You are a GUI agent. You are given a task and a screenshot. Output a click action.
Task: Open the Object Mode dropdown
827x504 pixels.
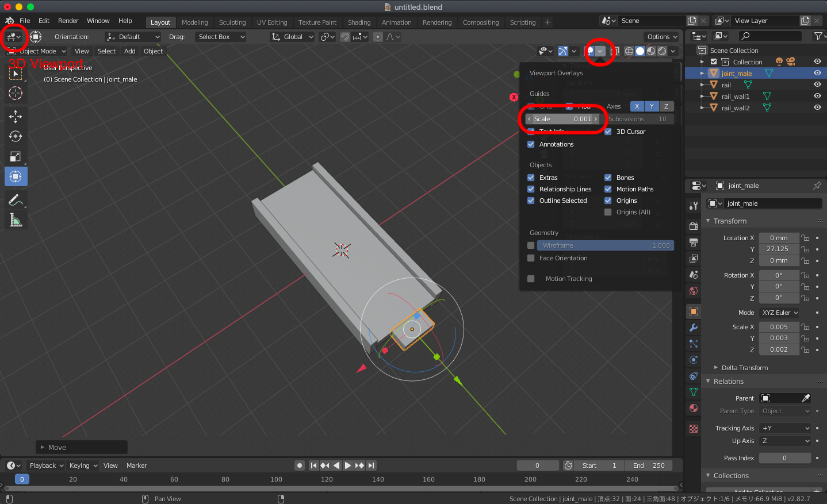(37, 51)
